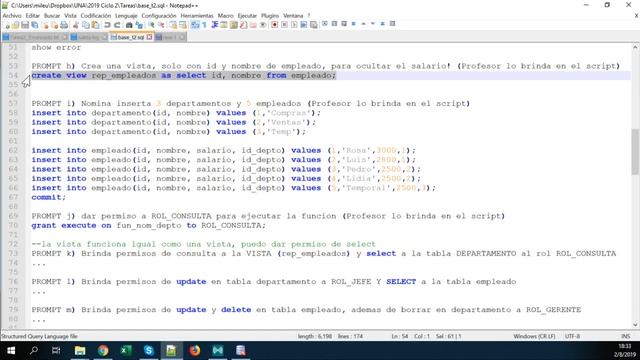The image size is (640, 360).
Task: Open Firefox from taskbar
Action: (195, 350)
